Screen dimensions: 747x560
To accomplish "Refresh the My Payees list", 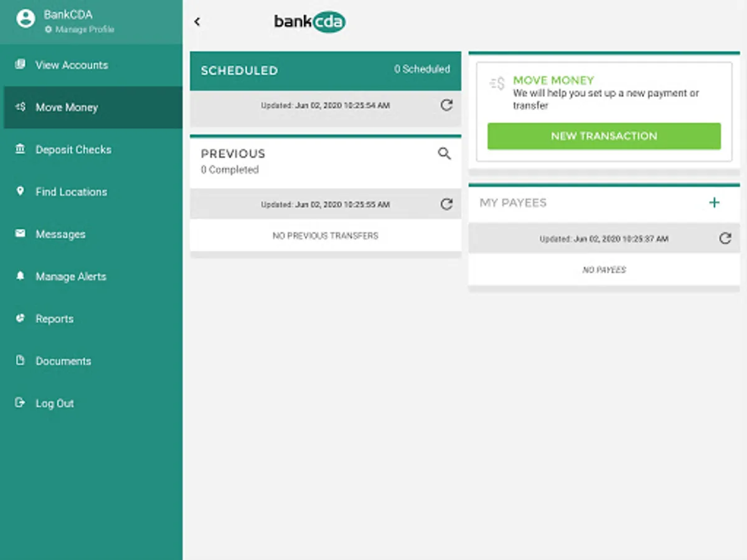I will (725, 238).
